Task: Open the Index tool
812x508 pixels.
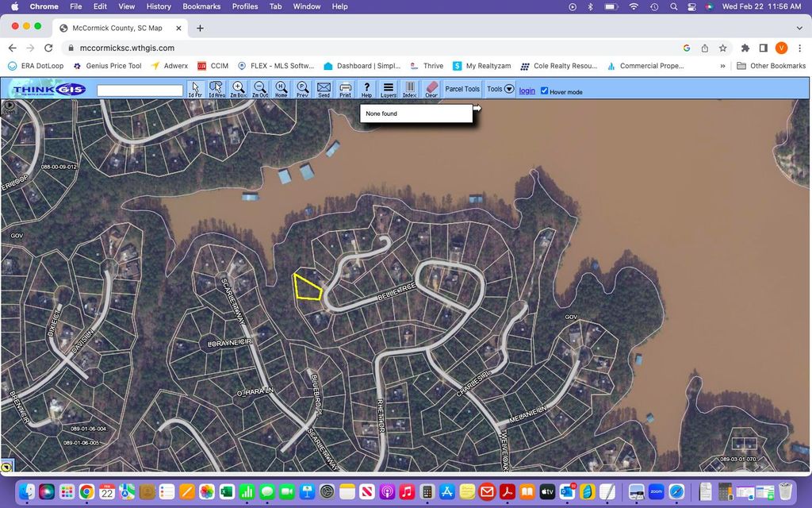Action: [409, 89]
